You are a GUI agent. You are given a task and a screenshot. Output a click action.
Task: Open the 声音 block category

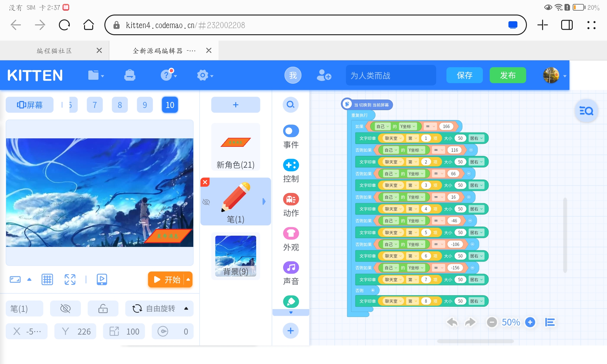pyautogui.click(x=291, y=274)
